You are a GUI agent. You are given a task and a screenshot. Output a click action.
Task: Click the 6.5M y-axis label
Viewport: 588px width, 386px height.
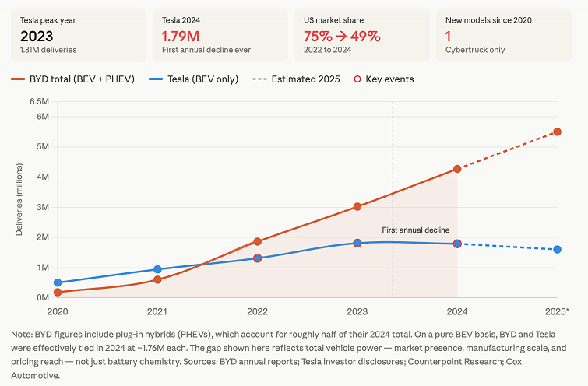coord(40,102)
